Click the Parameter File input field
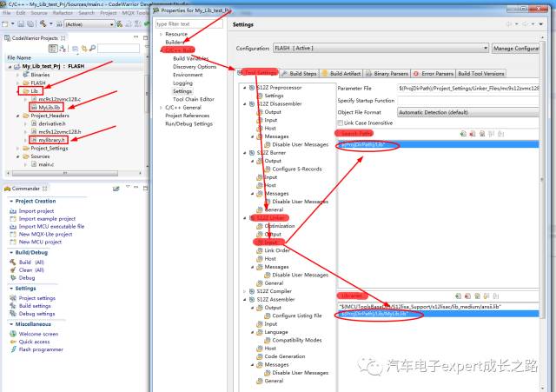The height and width of the screenshot is (392, 556). [468, 88]
